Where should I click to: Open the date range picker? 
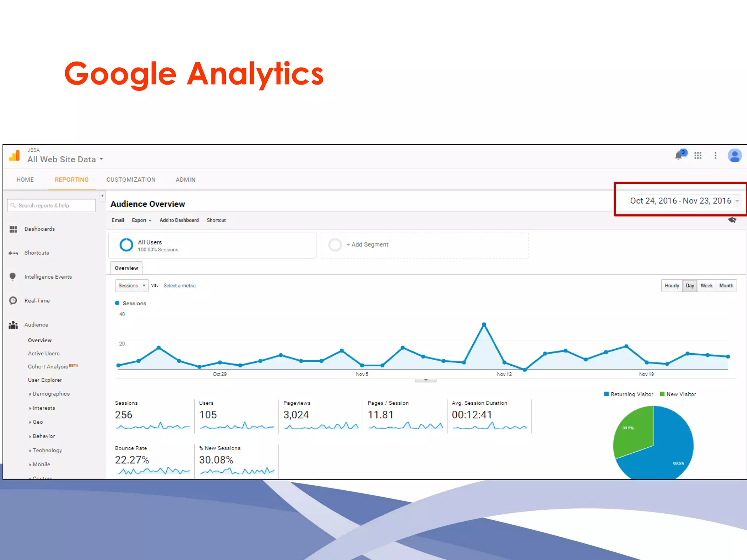pos(684,201)
